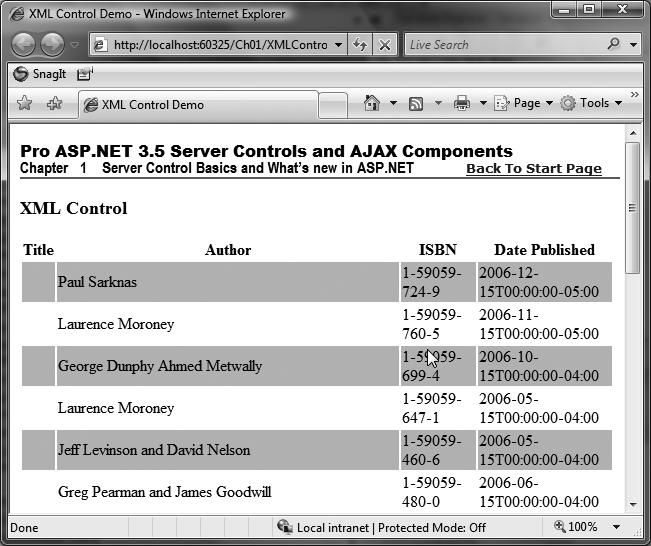Screen dimensions: 651x546
Task: Show more toolbar commands chevron
Action: (634, 95)
